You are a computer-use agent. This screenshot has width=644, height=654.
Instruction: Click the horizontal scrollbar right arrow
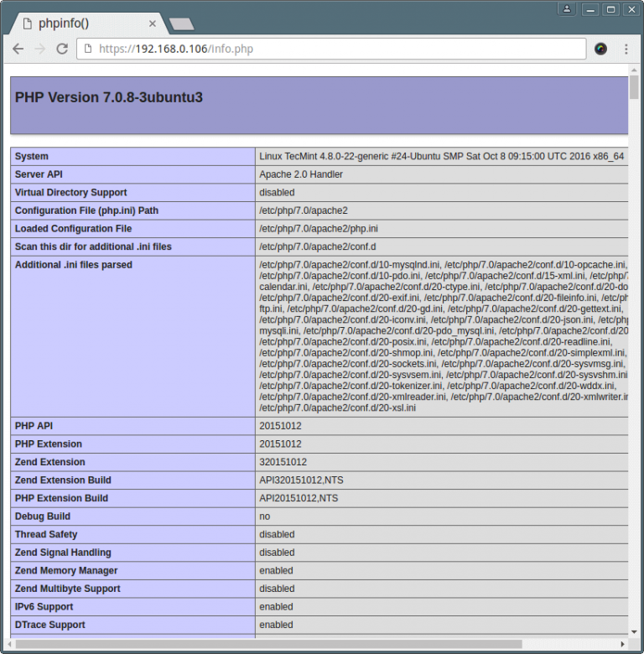coord(624,644)
